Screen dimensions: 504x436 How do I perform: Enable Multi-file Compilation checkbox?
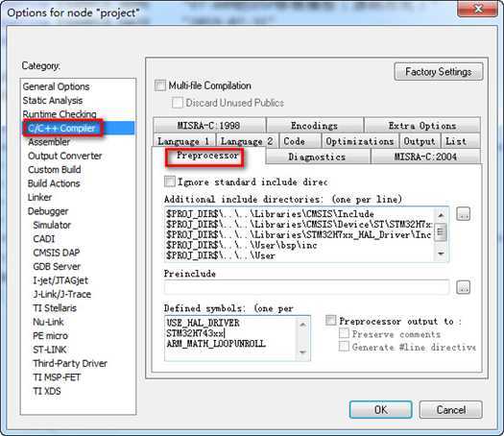coord(160,85)
